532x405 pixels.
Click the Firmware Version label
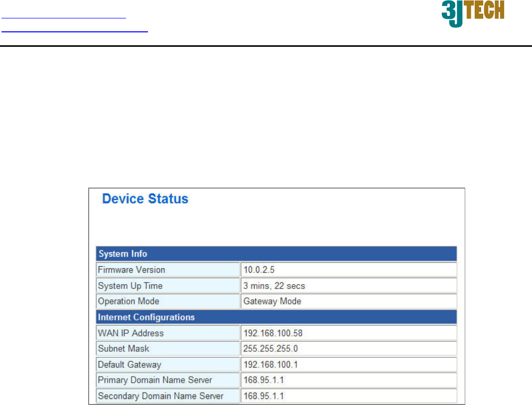[132, 270]
